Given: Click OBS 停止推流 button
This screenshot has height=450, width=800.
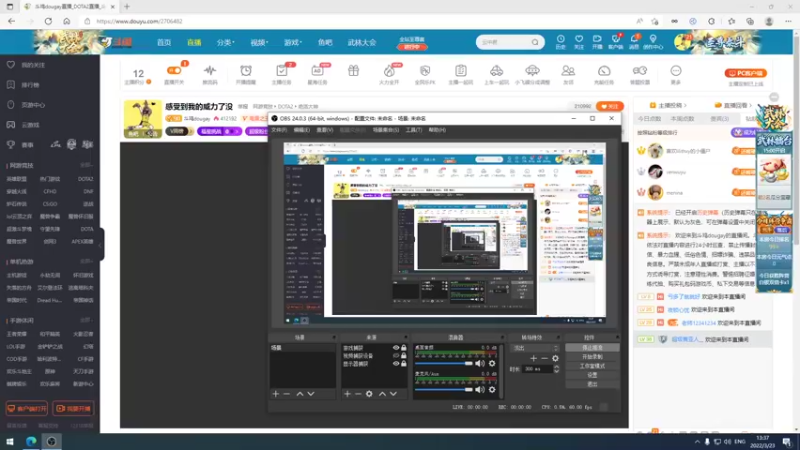Looking at the screenshot, I should (592, 348).
